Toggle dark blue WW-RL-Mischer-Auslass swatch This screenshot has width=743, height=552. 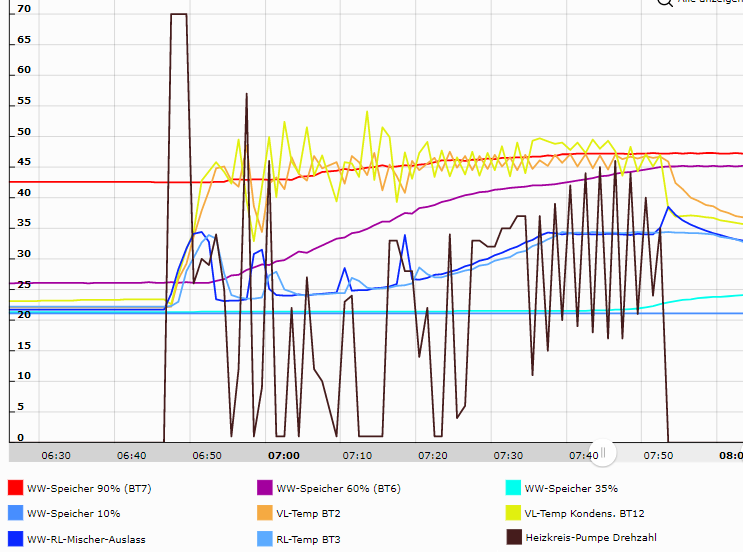coord(16,539)
